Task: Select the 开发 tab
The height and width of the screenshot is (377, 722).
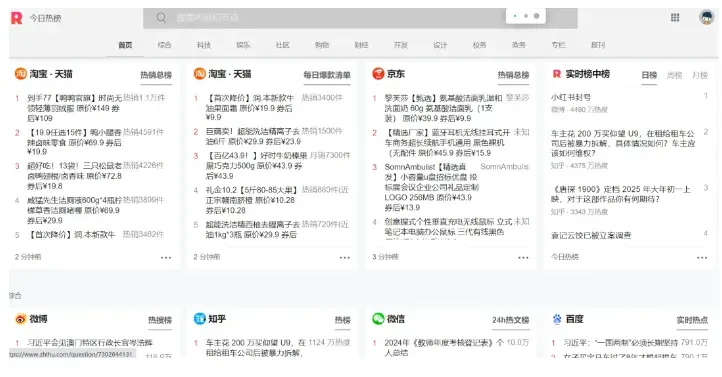Action: pyautogui.click(x=401, y=45)
